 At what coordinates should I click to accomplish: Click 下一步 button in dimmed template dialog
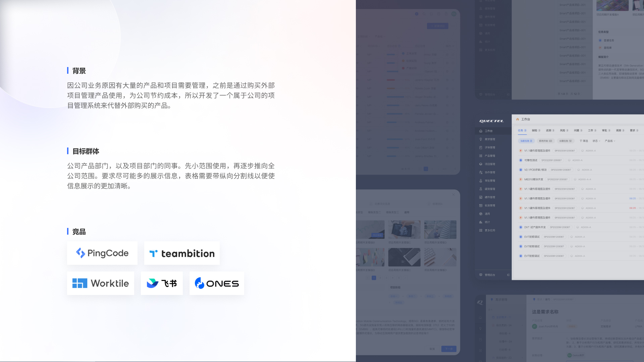click(x=449, y=349)
